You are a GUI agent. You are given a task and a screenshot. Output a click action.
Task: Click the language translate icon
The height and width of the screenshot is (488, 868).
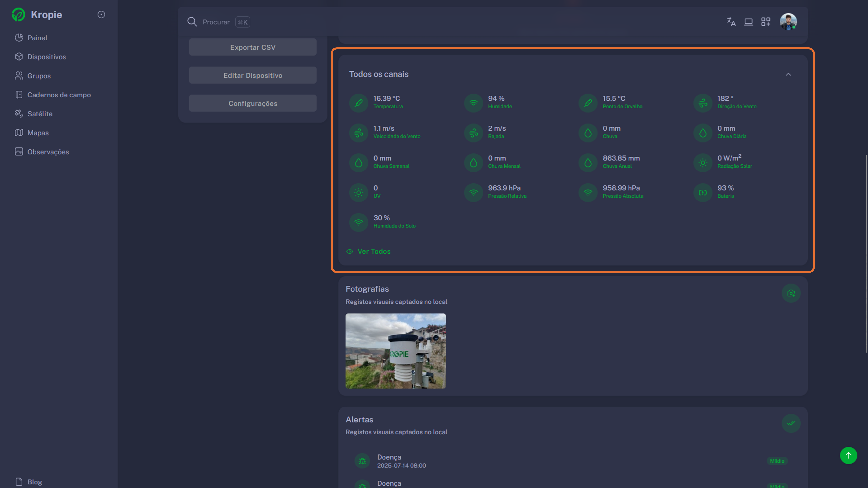tap(731, 22)
